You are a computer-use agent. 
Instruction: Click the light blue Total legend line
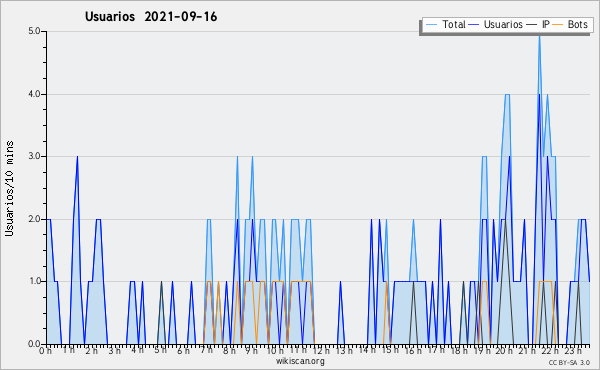tap(431, 24)
